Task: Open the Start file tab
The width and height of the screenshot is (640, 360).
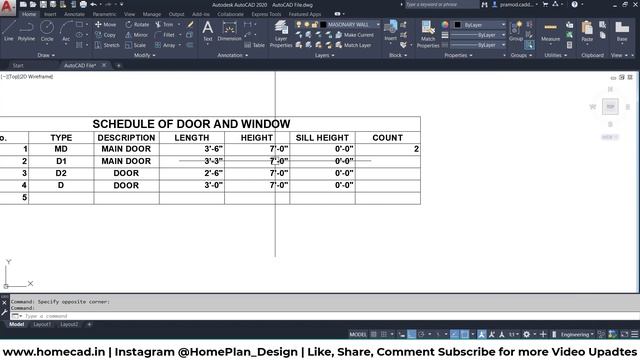Action: 18,65
